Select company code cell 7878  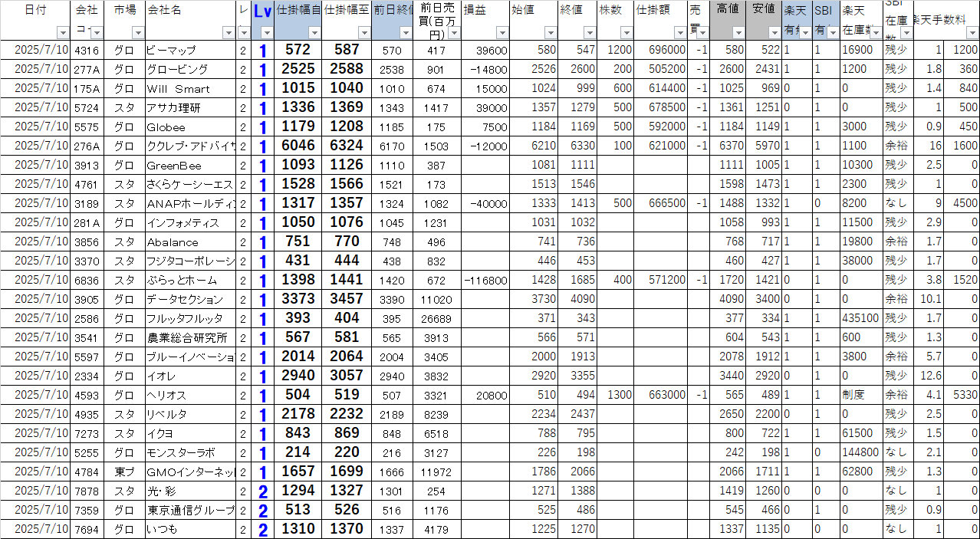click(88, 491)
